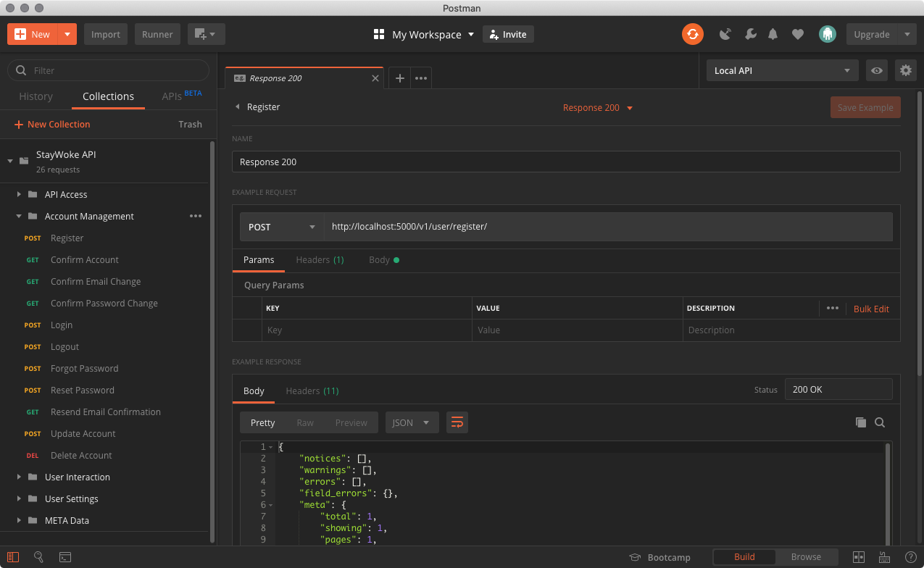Open the Runner window

157,33
